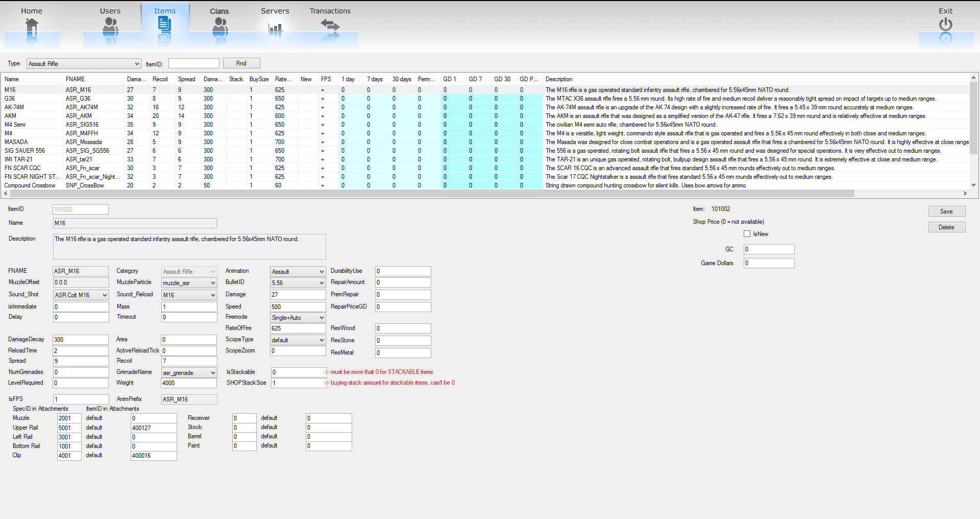Click the Servers tab label
Image resolution: width=980 pixels, height=519 pixels.
(x=275, y=11)
